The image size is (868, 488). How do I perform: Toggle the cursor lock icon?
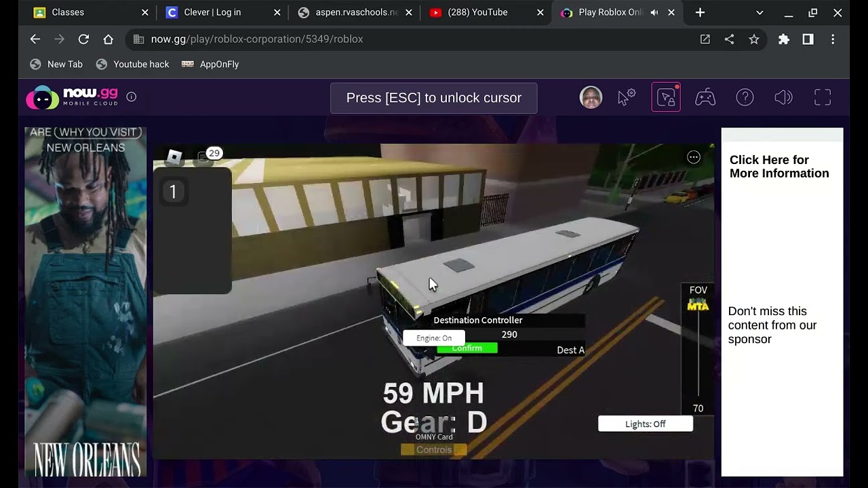tap(666, 98)
